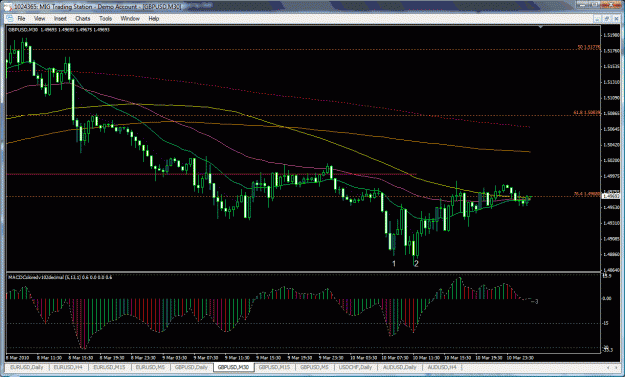This screenshot has height=377, width=625.
Task: Click the '9 Mar 07:30' time axis label
Action: pyautogui.click(x=205, y=357)
